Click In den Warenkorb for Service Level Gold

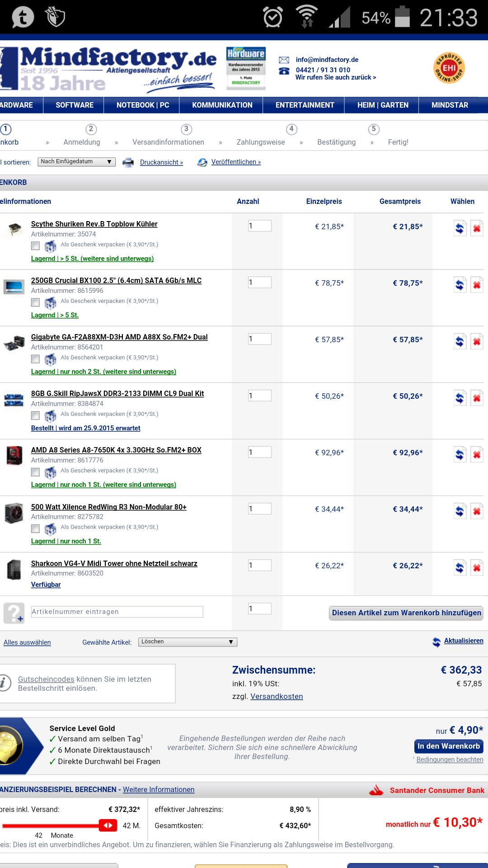pos(449,746)
